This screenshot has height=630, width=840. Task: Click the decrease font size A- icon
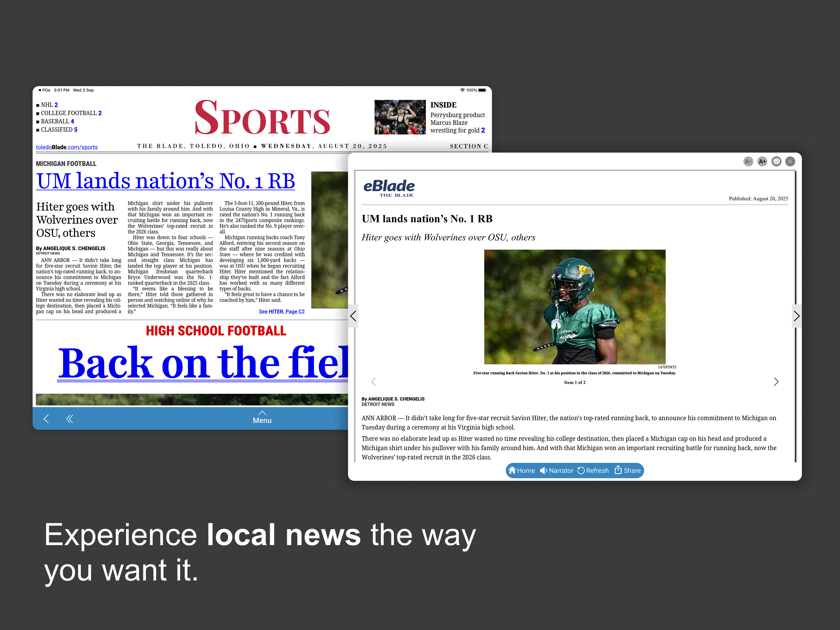coord(748,161)
